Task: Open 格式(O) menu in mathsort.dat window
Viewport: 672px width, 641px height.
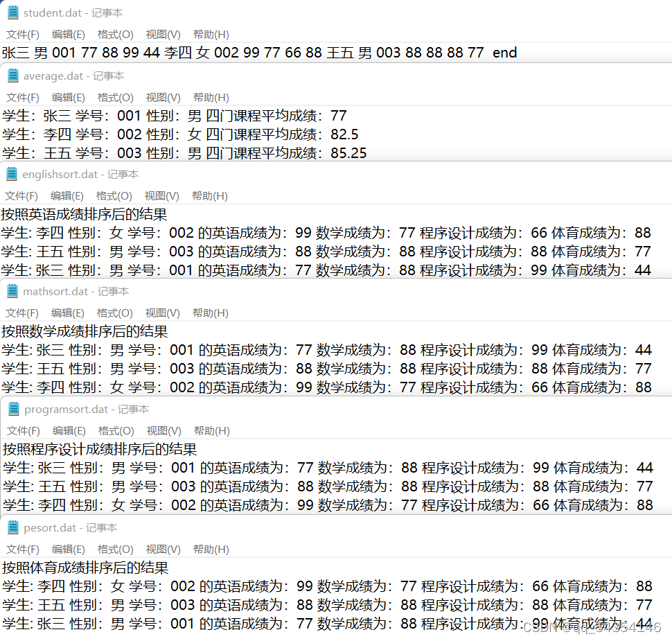Action: pos(115,313)
